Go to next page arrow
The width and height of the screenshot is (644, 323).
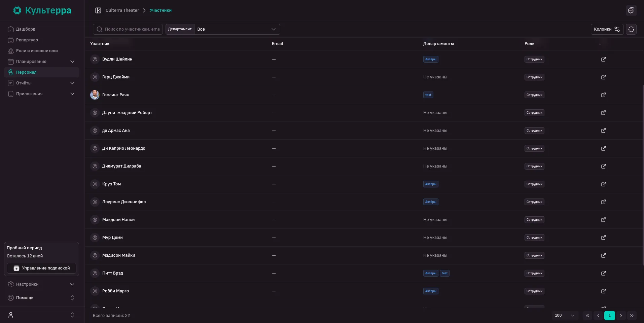click(621, 316)
